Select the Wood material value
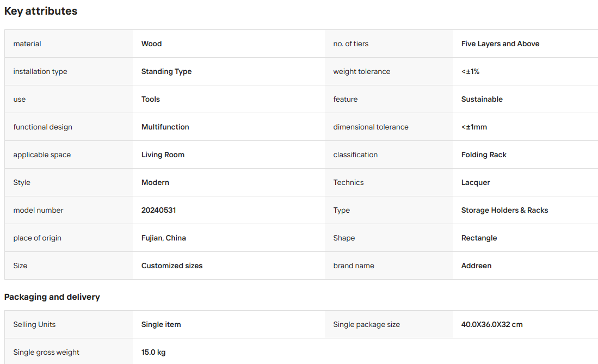The image size is (598, 364). click(x=151, y=44)
